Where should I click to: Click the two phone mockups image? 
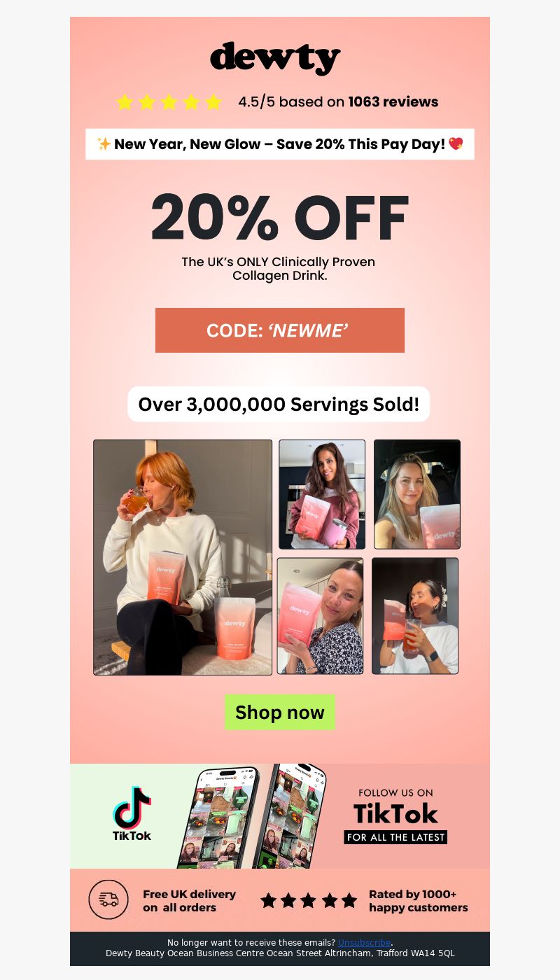pos(252,816)
